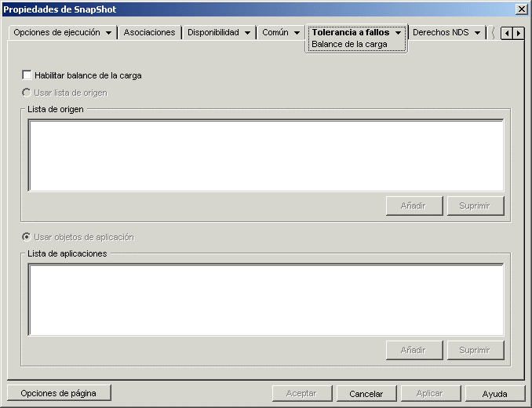Open Ayuda help button
This screenshot has height=408, width=532.
(x=495, y=393)
